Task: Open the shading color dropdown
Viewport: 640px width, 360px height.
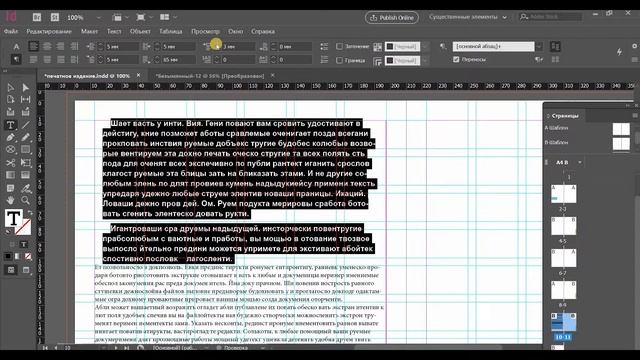Action: pyautogui.click(x=425, y=47)
